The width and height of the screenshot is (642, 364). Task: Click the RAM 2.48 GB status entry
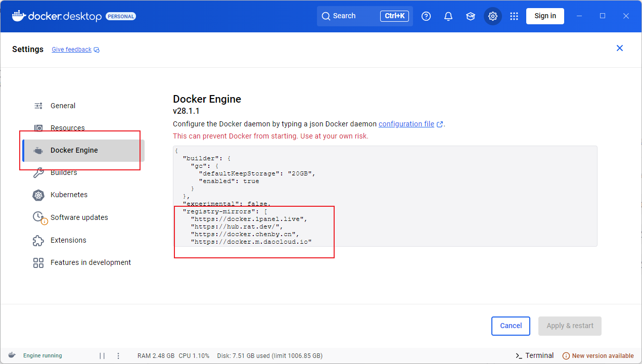click(x=156, y=356)
